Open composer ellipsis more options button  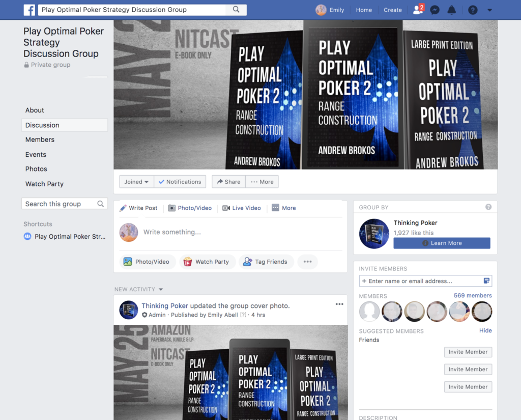[308, 262]
